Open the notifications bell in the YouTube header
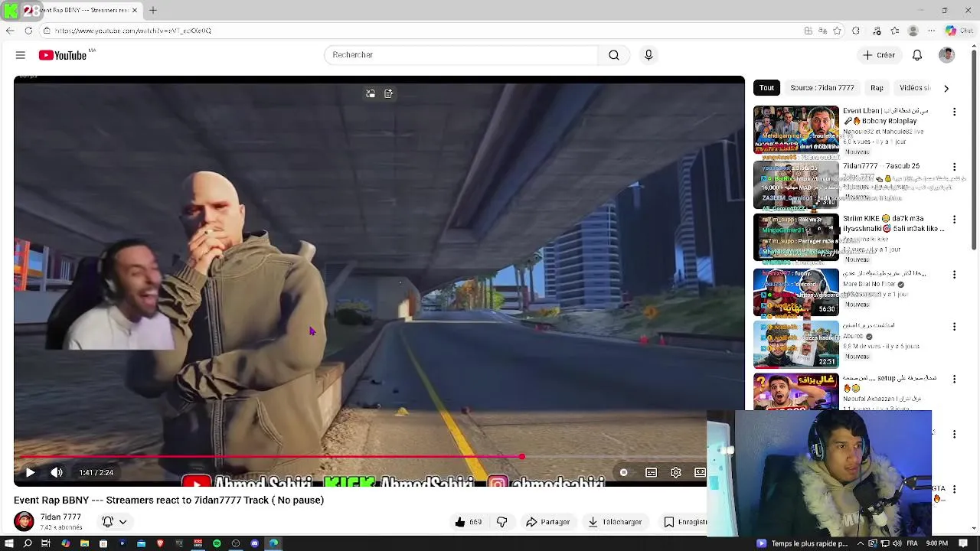Screen dimensions: 980x551 click(917, 55)
